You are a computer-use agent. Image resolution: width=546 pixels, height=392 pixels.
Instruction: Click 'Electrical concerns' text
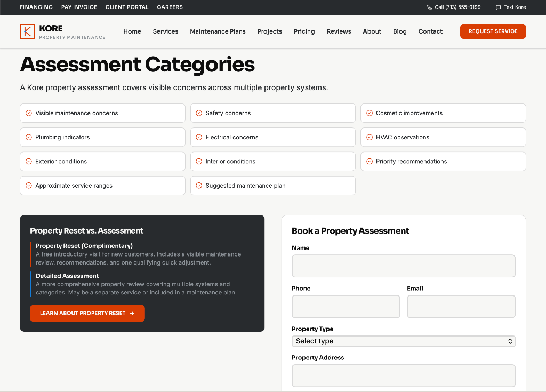[x=232, y=137]
